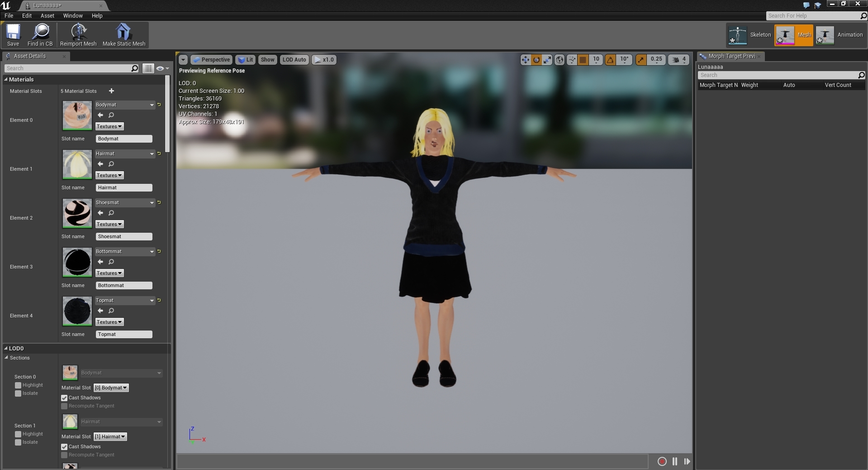
Task: Use selected asset arrow for Bodymat
Action: click(x=100, y=115)
